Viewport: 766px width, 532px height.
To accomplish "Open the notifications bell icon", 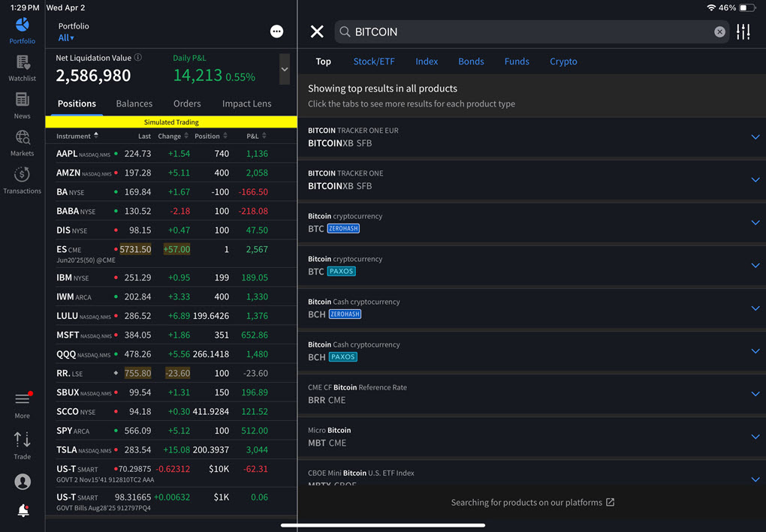I will [x=23, y=511].
